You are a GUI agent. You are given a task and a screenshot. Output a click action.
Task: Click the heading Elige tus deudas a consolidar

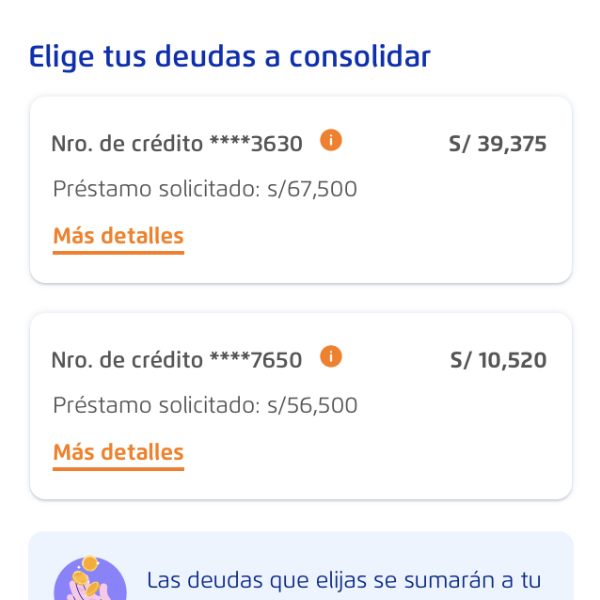coord(230,57)
